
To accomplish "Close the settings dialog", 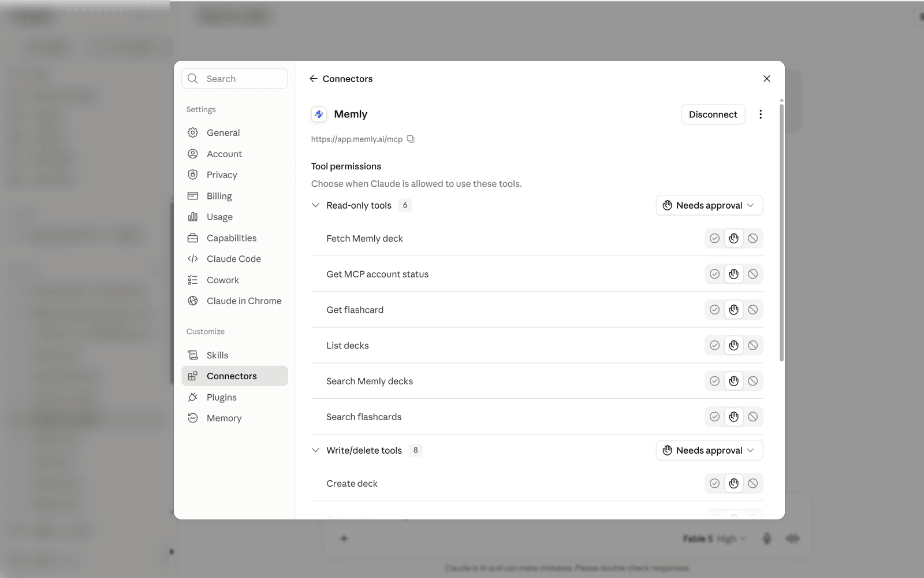I will coord(767,79).
